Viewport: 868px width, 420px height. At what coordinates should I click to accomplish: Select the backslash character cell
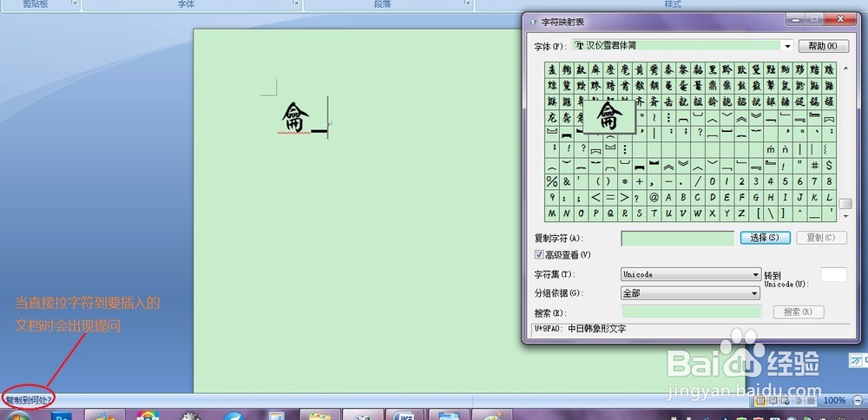pos(772,213)
